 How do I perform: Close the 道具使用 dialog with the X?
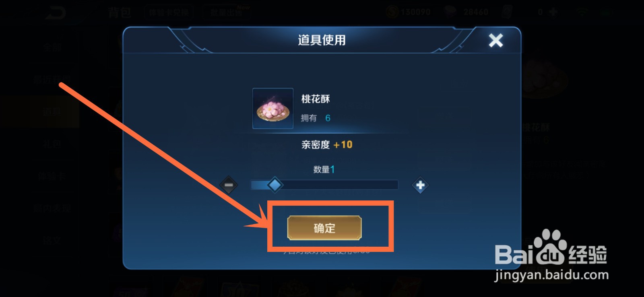pos(495,40)
